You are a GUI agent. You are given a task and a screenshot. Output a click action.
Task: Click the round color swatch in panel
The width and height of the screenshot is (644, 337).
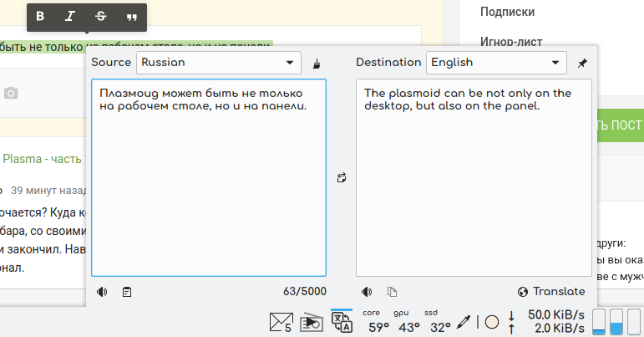(492, 322)
